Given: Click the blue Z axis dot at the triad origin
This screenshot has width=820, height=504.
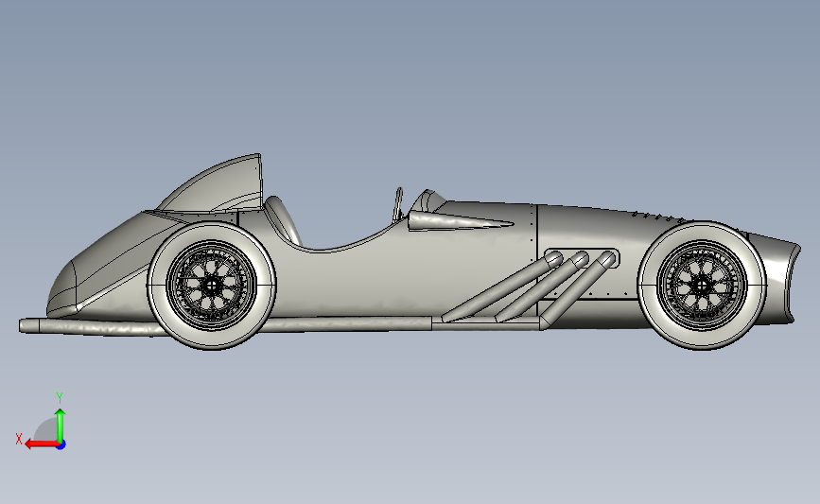Looking at the screenshot, I should click(x=61, y=445).
